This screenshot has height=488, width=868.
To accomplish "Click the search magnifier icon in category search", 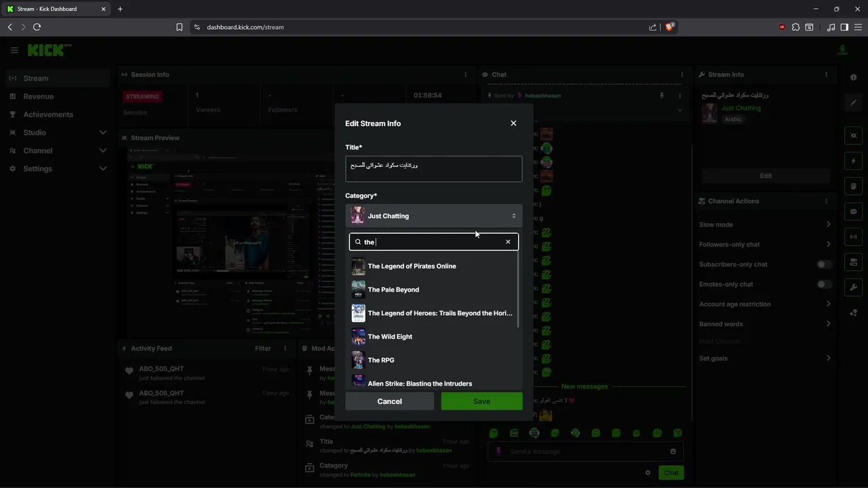I will (x=358, y=242).
